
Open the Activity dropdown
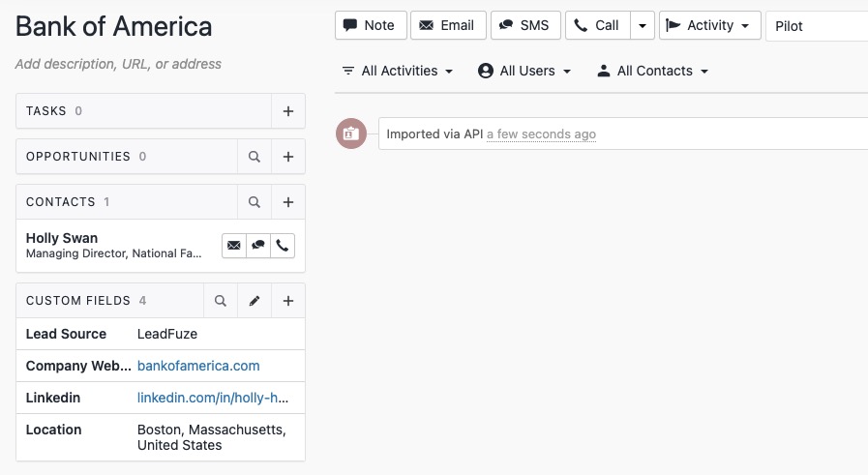pyautogui.click(x=710, y=25)
